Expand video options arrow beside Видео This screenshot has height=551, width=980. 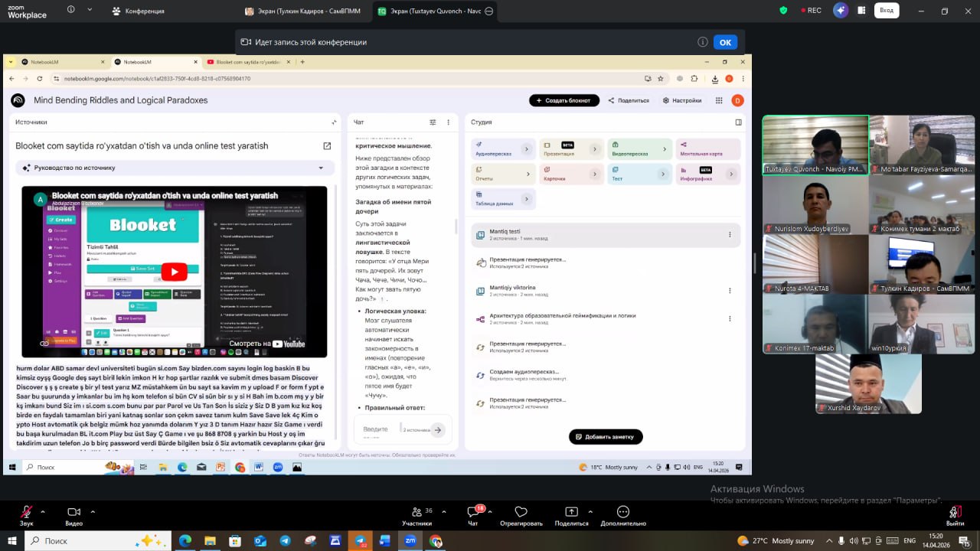[x=93, y=511]
